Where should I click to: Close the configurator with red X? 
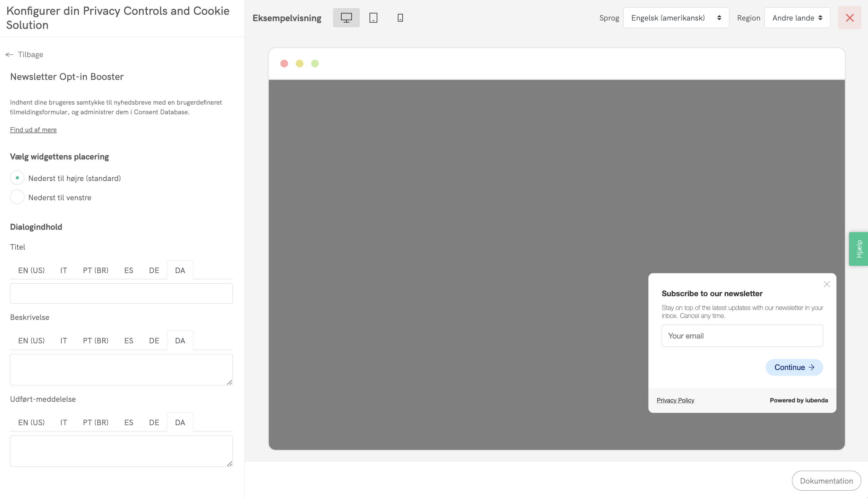pyautogui.click(x=849, y=18)
